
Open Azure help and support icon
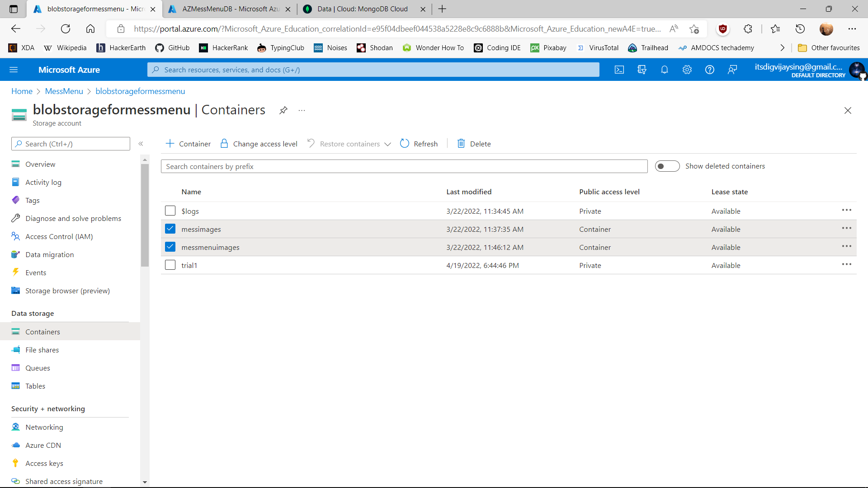[x=709, y=70]
